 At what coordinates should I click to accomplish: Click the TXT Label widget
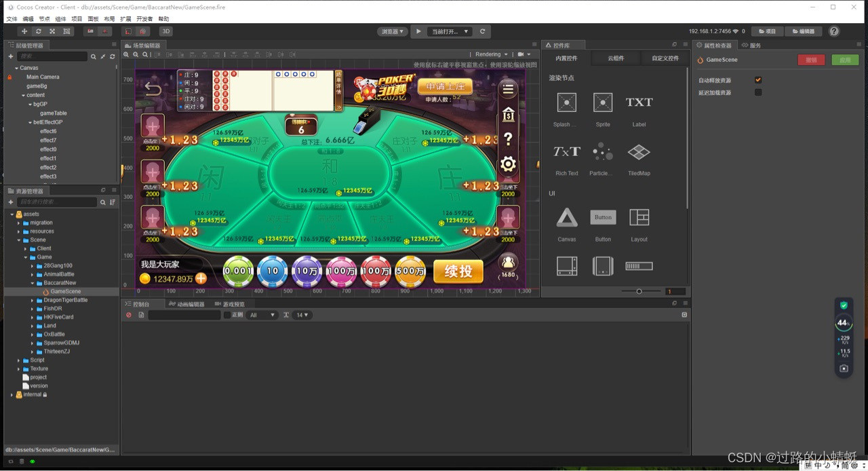point(639,103)
